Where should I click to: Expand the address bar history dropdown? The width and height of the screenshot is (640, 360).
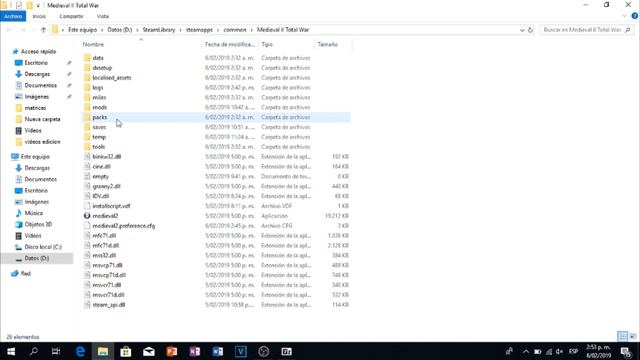[522, 30]
